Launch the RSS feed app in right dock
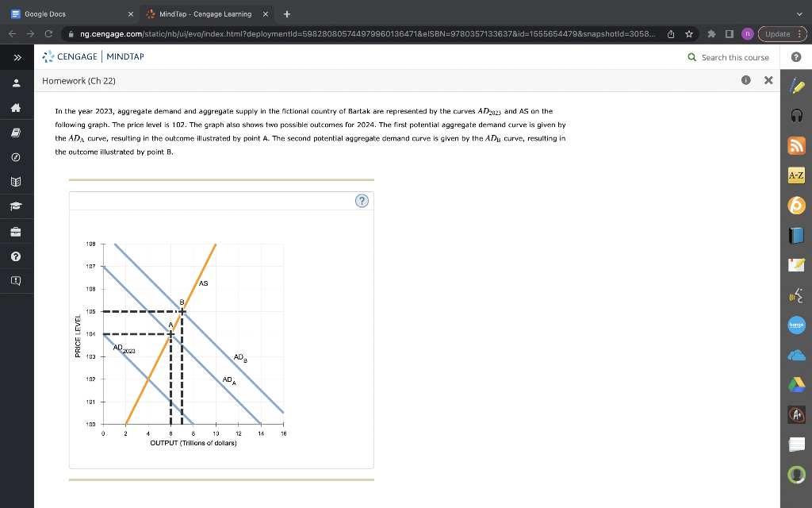The image size is (812, 508). (x=796, y=145)
